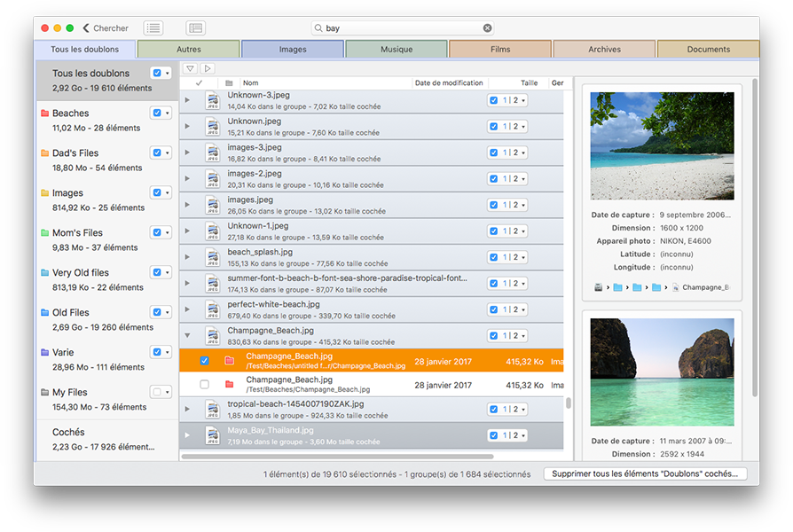Open the Mom's Files checkbox dropdown arrow
This screenshot has height=532, width=793.
pyautogui.click(x=168, y=232)
